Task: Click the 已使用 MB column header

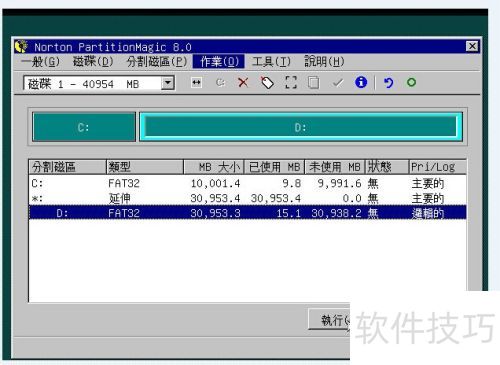Action: click(x=275, y=167)
